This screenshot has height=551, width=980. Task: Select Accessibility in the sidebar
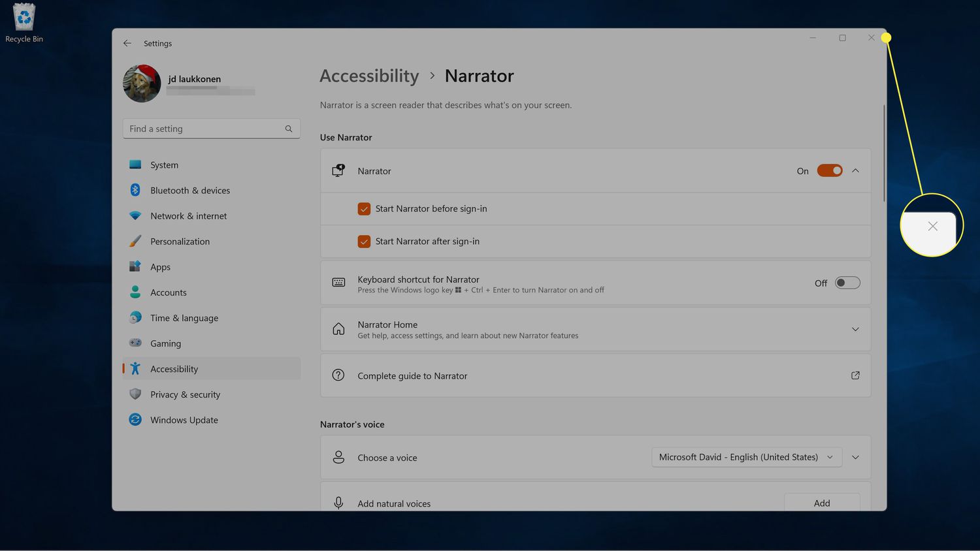point(212,369)
